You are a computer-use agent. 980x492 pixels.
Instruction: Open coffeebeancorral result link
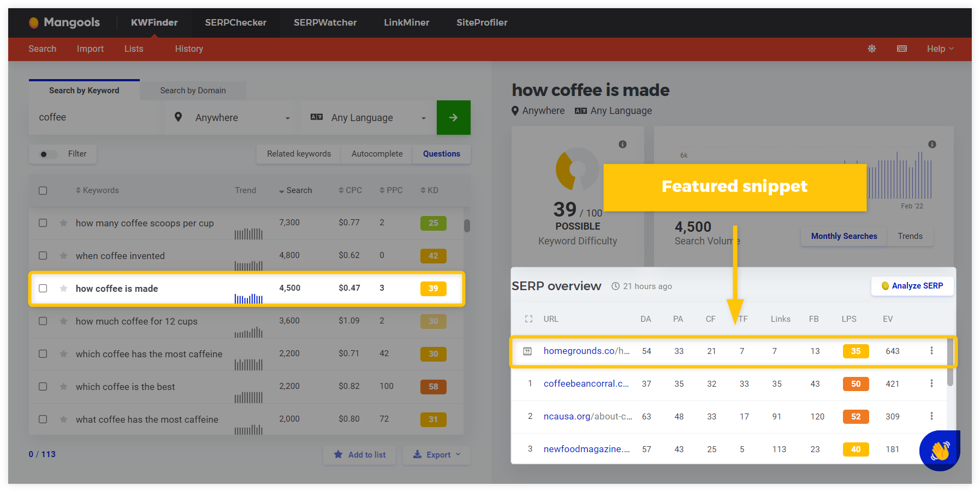click(x=586, y=383)
